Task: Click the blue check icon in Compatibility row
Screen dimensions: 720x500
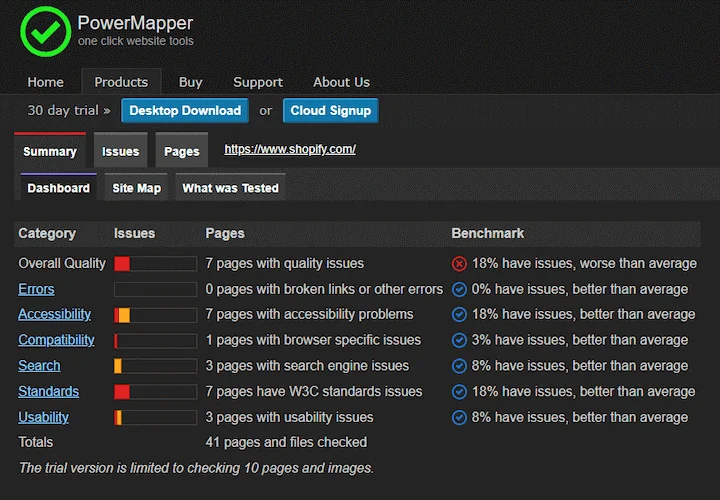Action: [459, 340]
